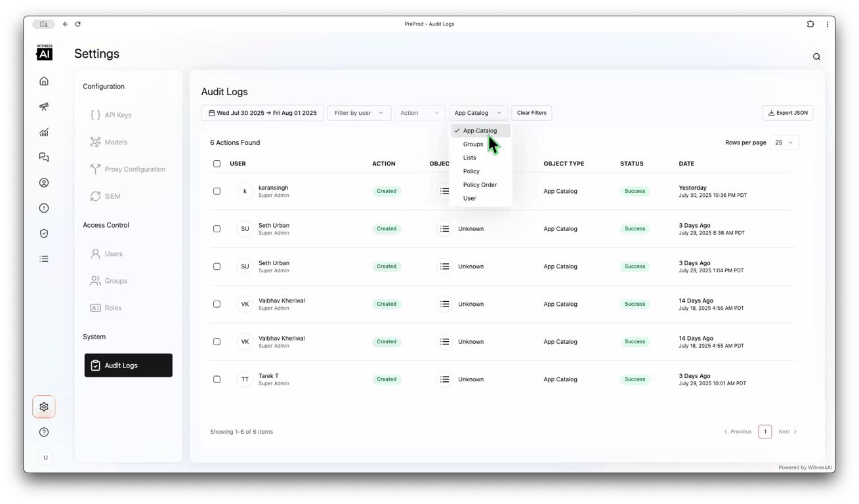Go to the Previous page
This screenshot has width=859, height=504.
[738, 432]
